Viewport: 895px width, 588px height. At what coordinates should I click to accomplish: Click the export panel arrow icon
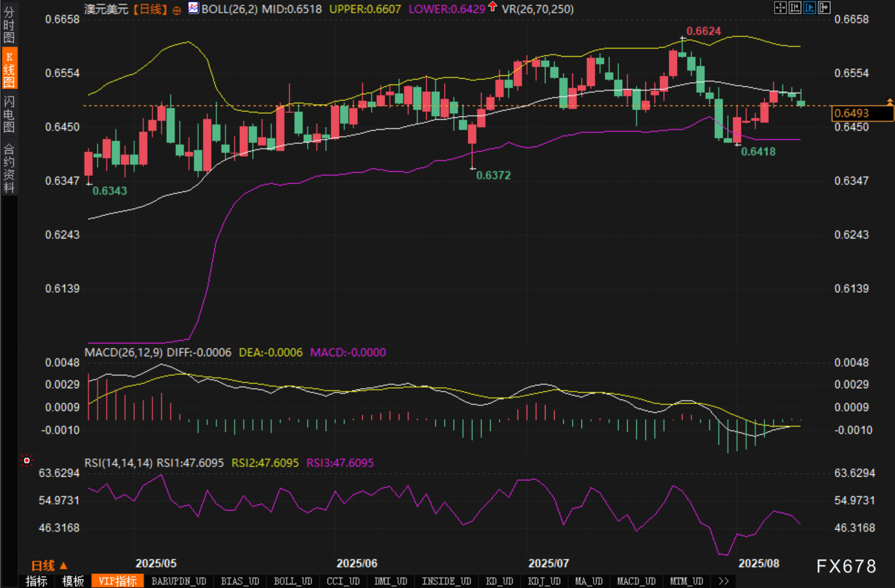824,7
